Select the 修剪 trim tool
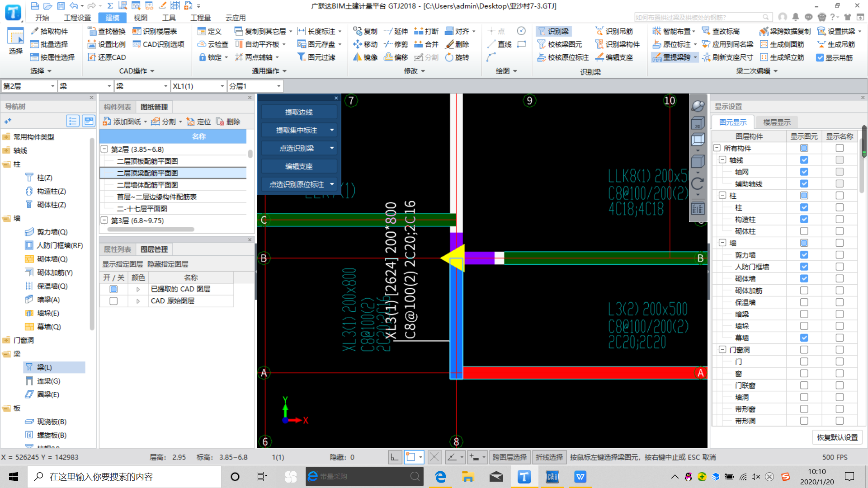868x488 pixels. pyautogui.click(x=396, y=44)
